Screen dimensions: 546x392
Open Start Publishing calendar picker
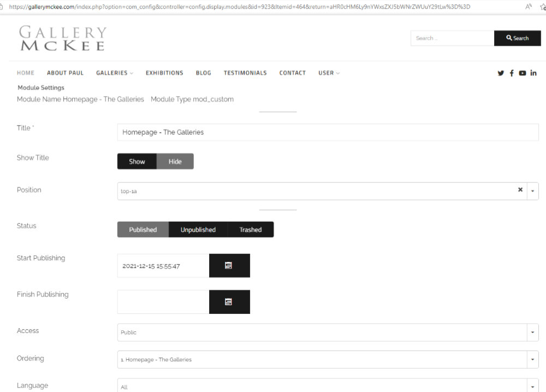[229, 265]
